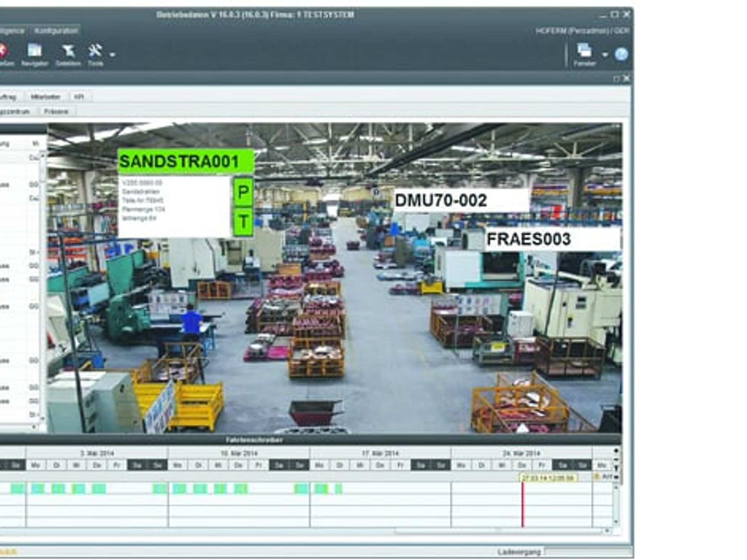This screenshot has width=747, height=560.
Task: Click the 10. Mär 2014 week header
Action: coord(239,453)
